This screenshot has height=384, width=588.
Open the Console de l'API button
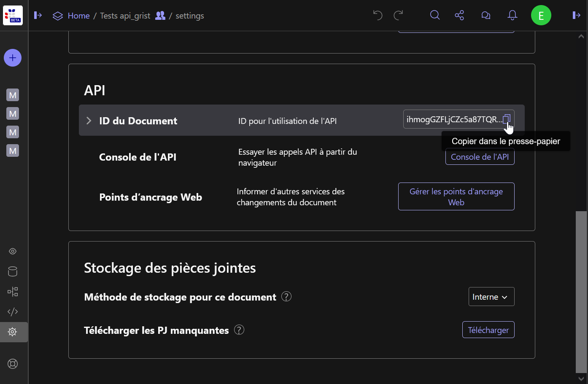(480, 157)
